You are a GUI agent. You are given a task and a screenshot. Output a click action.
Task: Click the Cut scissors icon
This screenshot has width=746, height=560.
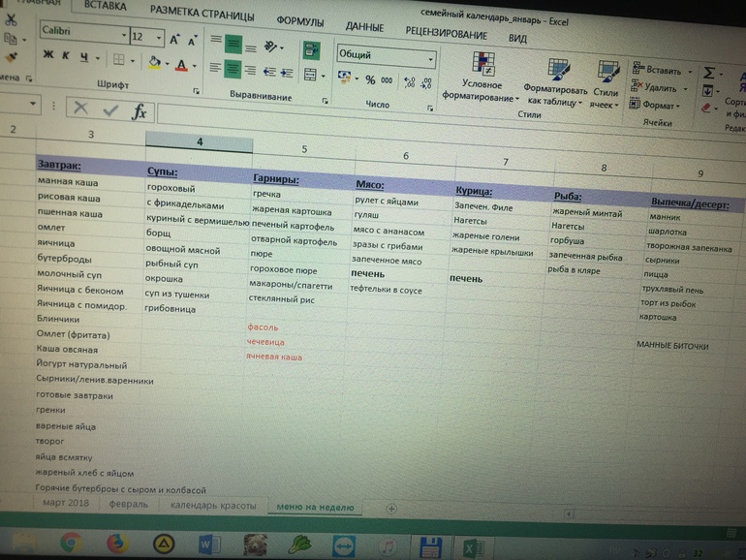click(x=11, y=20)
